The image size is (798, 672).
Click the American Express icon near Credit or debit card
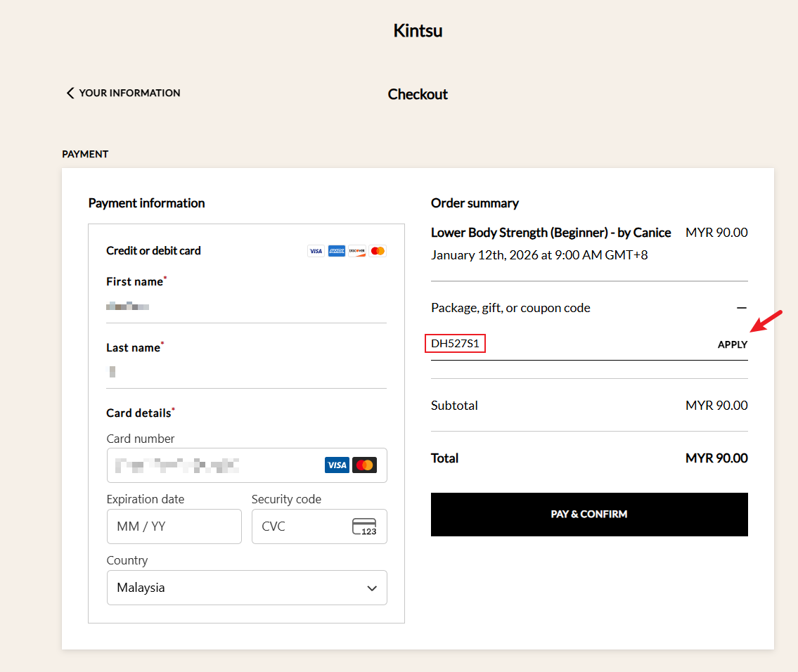pyautogui.click(x=336, y=251)
